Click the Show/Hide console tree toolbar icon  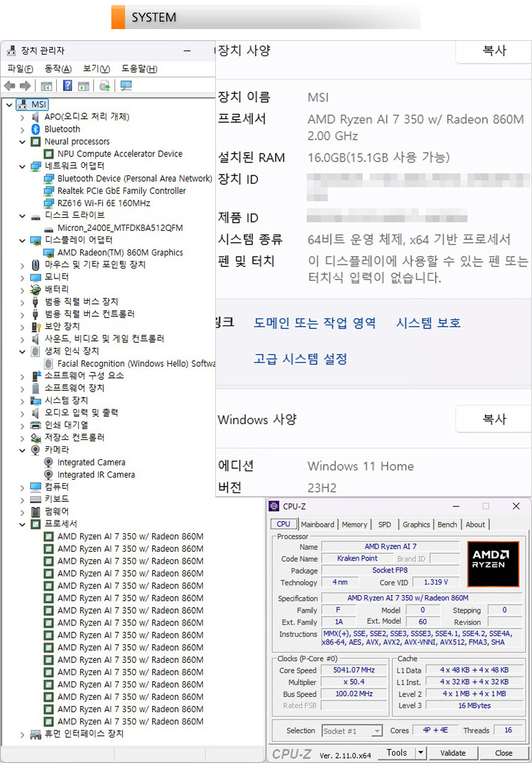point(46,86)
